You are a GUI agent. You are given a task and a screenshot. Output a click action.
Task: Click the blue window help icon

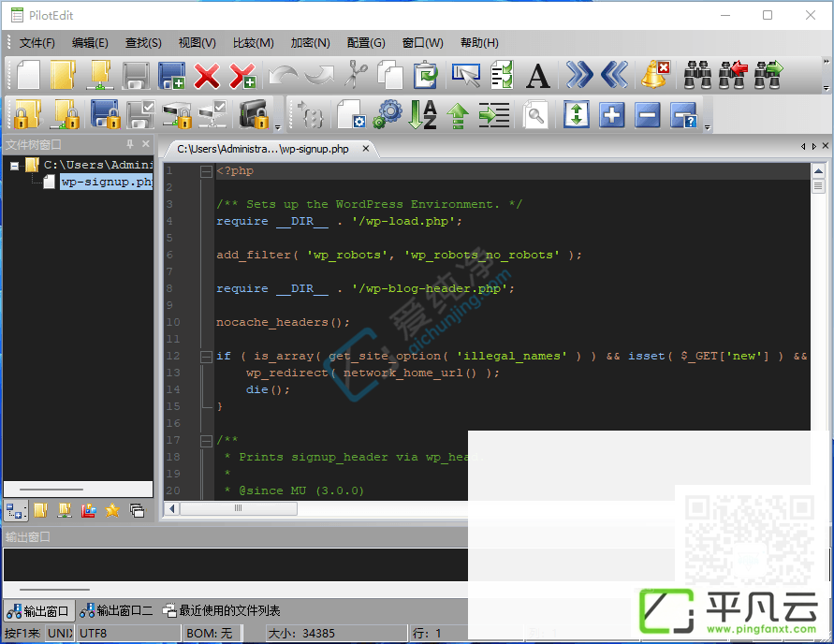[683, 114]
